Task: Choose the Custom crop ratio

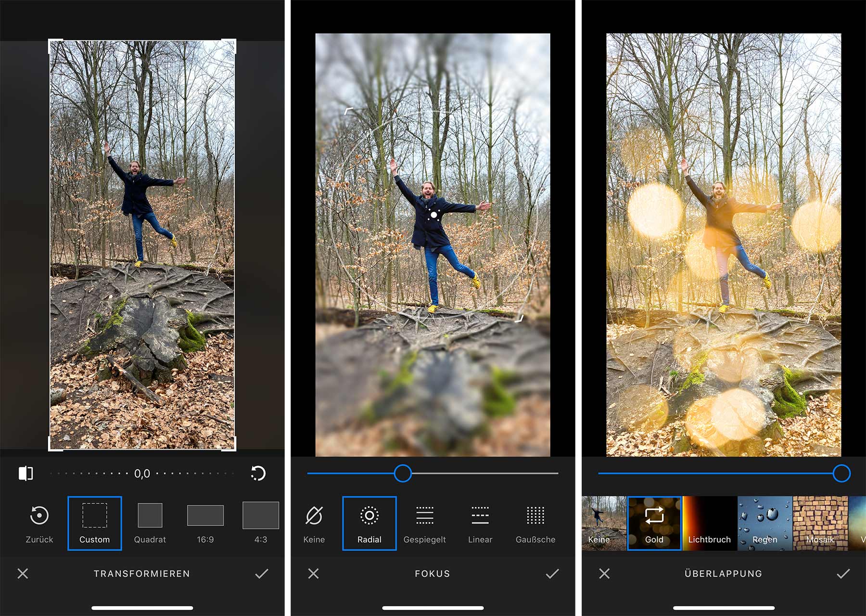Action: [x=95, y=523]
